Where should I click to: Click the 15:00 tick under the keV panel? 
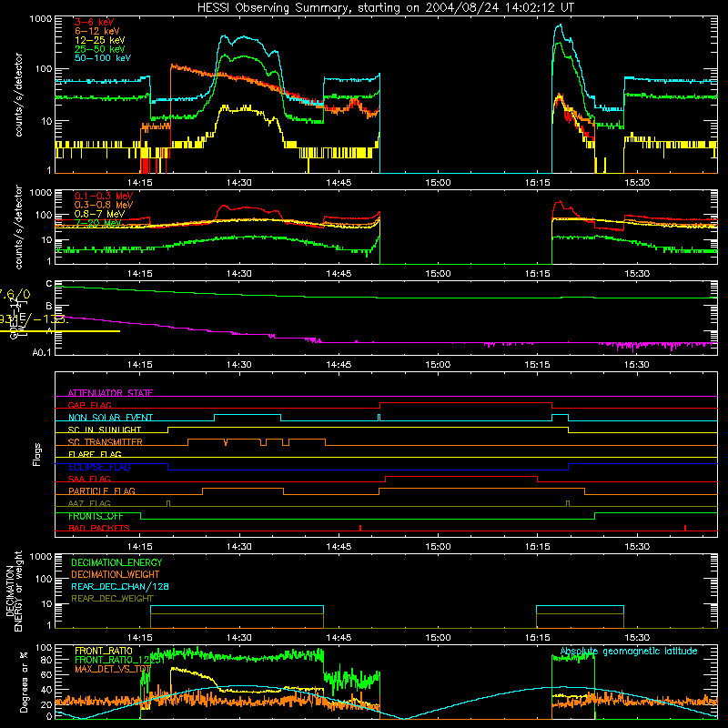coord(438,183)
